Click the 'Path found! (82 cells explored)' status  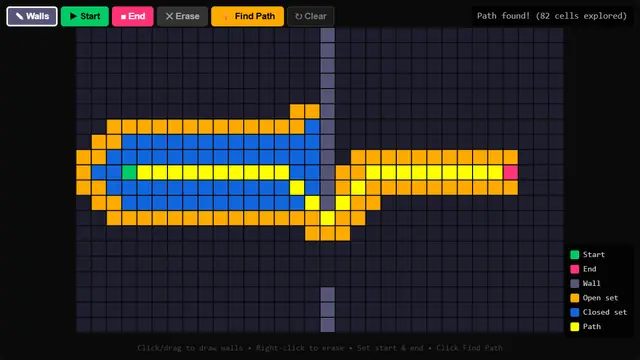pyautogui.click(x=552, y=16)
